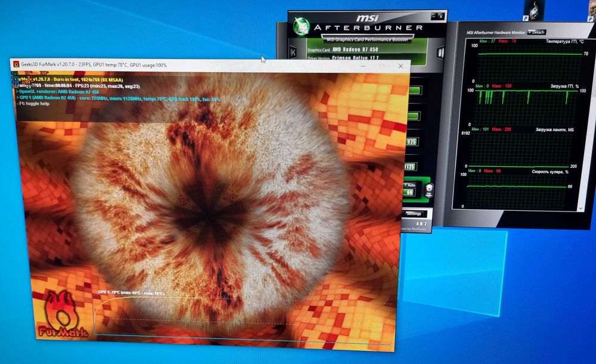Close the FurMark window
The width and height of the screenshot is (596, 364).
coord(401,66)
